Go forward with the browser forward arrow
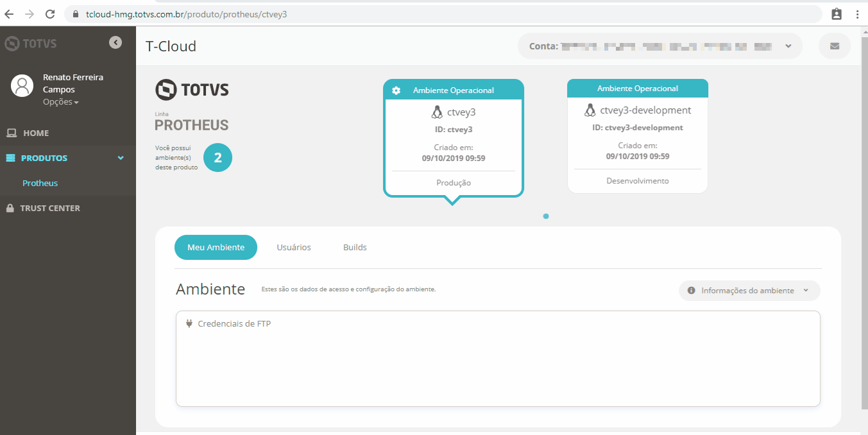 [x=30, y=14]
